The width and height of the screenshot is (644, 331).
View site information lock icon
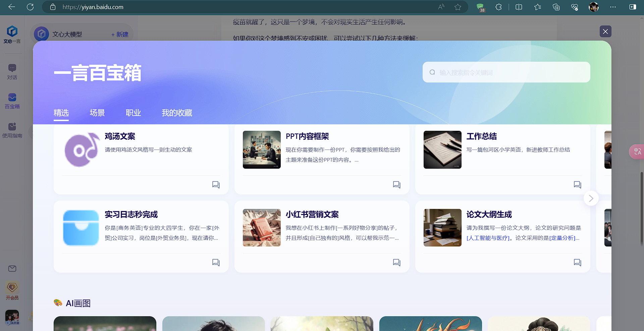(53, 7)
